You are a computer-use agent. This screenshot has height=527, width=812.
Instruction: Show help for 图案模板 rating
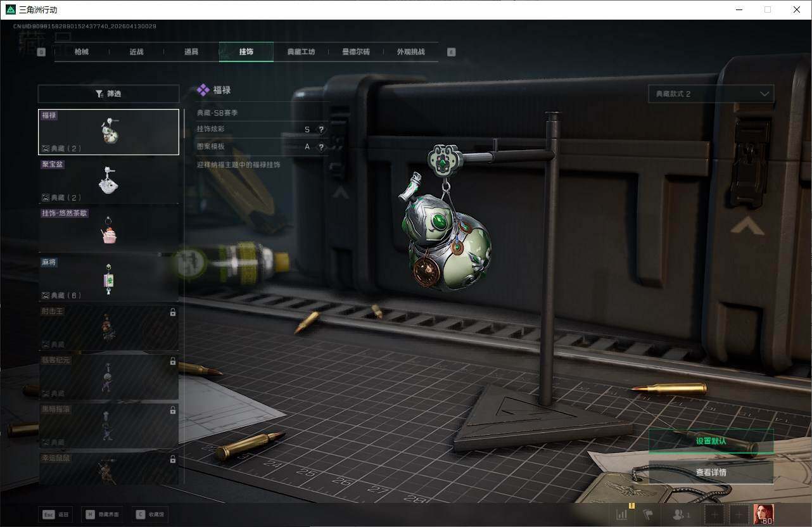[x=321, y=147]
